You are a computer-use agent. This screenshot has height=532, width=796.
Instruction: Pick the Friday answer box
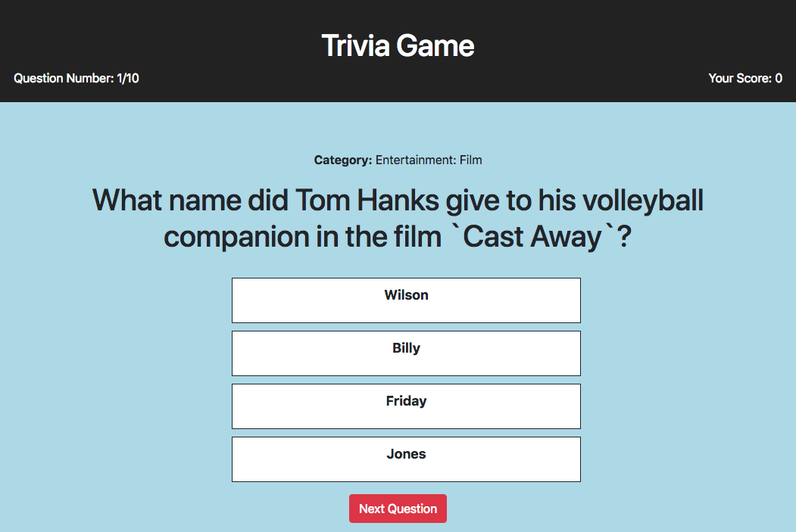(406, 406)
